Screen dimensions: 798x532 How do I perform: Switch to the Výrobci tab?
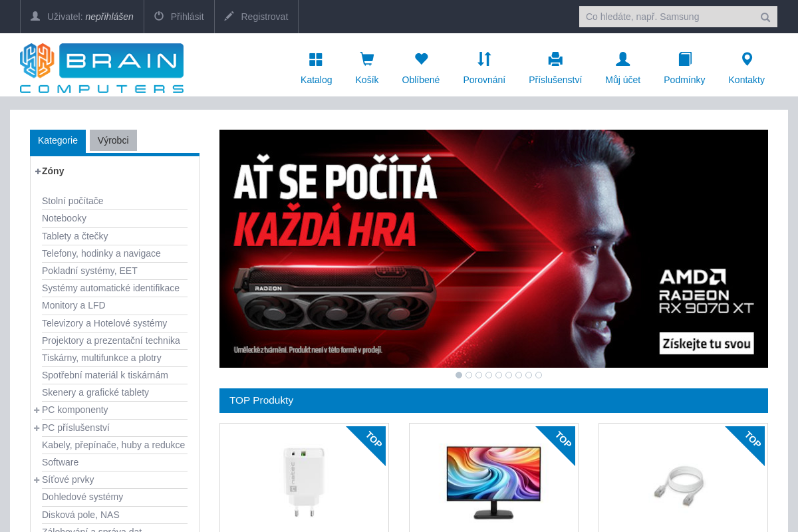[113, 140]
